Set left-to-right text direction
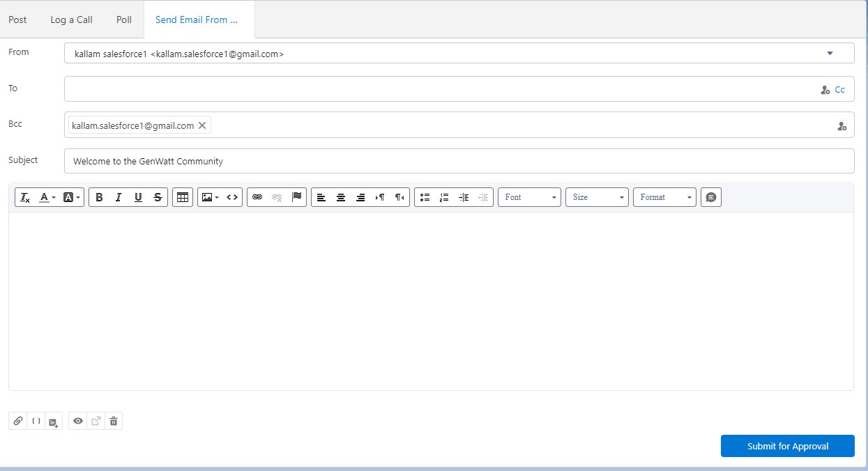 click(x=380, y=197)
